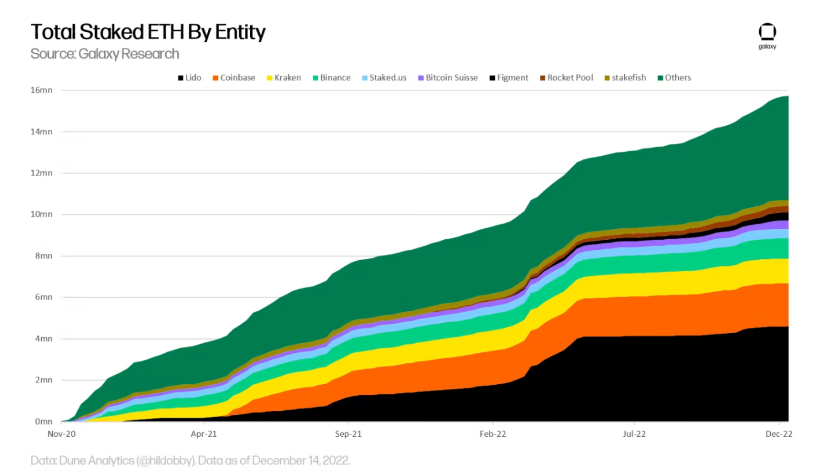Click the Rocket Pool brown legend swatch
The height and width of the screenshot is (474, 815).
(543, 78)
